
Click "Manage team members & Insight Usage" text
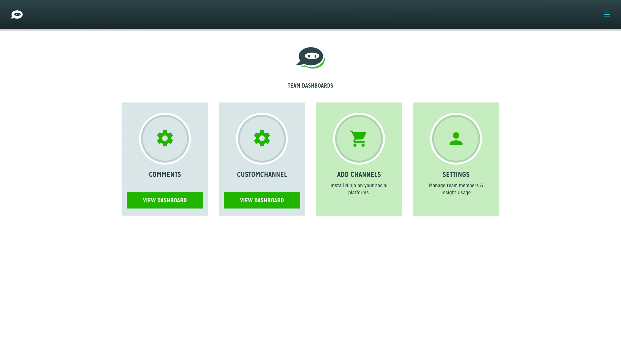(456, 189)
